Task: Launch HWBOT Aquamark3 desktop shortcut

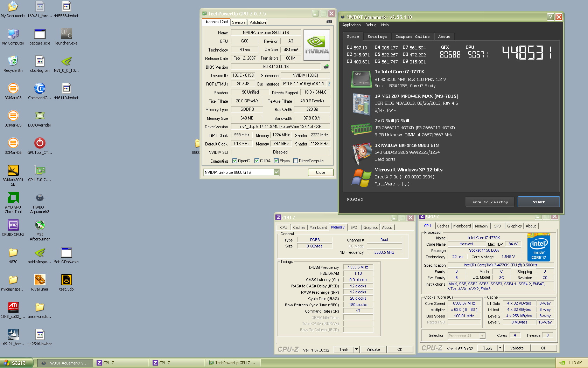Action: (x=40, y=203)
